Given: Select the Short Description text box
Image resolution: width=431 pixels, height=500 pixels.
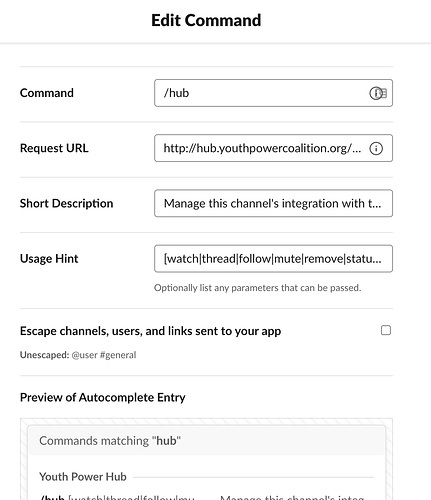Looking at the screenshot, I should pyautogui.click(x=273, y=203).
